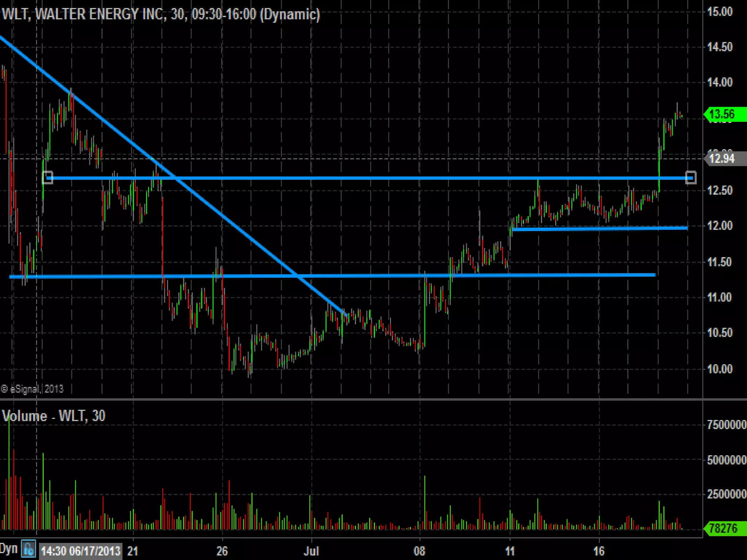Grab the left square handle of the 12.65 line
Viewport: 747px width, 560px height.
tap(48, 178)
